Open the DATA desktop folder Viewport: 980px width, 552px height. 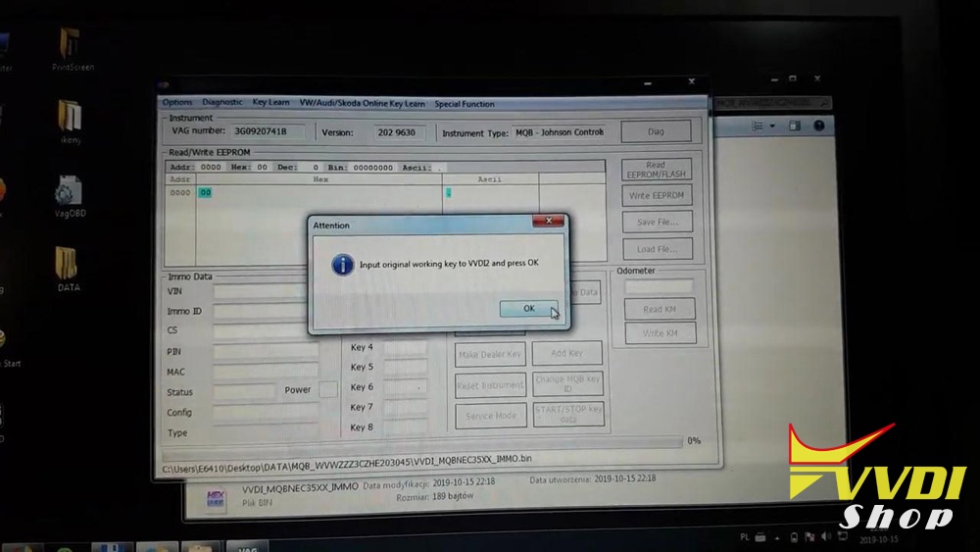pos(68,269)
